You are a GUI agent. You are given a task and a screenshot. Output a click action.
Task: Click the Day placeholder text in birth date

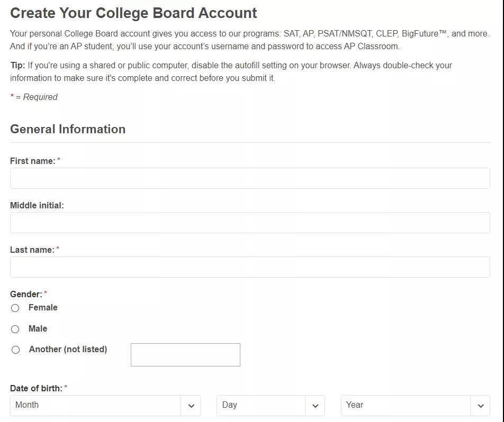[230, 405]
